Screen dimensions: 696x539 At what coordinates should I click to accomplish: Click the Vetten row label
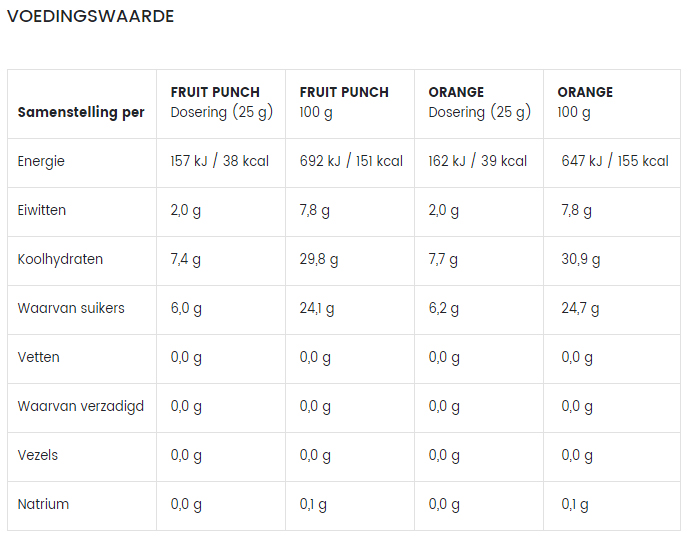39,357
